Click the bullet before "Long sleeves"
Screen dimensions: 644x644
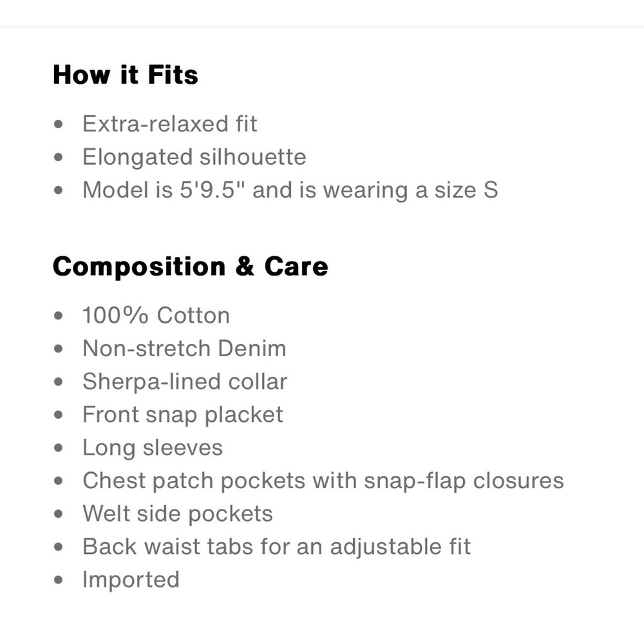(60, 448)
